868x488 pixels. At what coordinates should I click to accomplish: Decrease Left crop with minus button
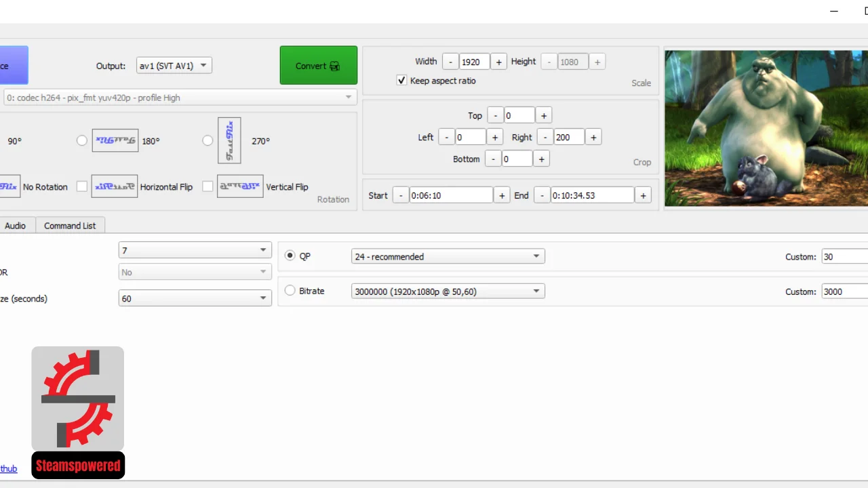click(446, 137)
